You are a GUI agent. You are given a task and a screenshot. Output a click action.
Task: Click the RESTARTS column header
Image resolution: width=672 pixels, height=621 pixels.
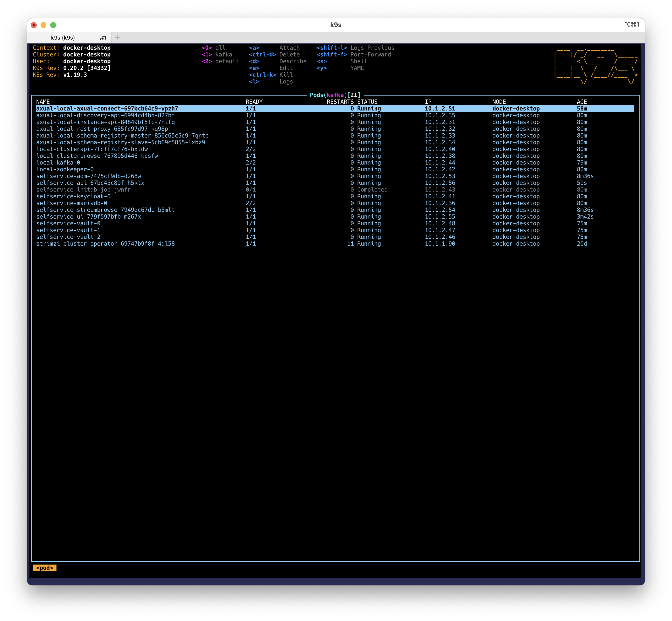(340, 102)
